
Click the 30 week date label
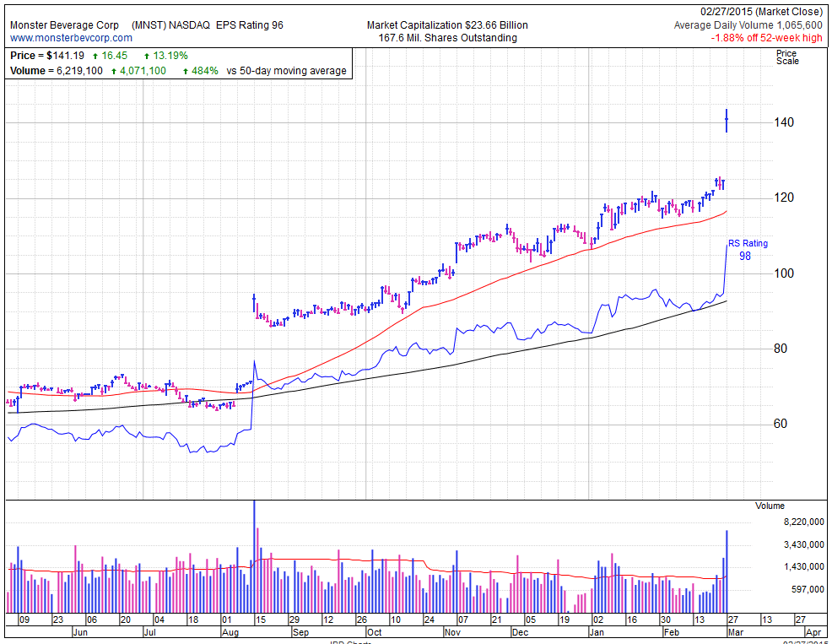(x=666, y=620)
